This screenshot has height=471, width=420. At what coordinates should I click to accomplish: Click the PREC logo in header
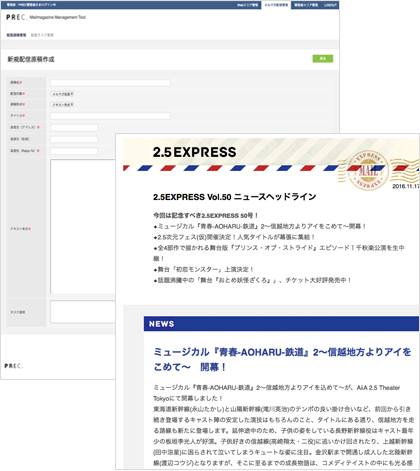tap(16, 17)
